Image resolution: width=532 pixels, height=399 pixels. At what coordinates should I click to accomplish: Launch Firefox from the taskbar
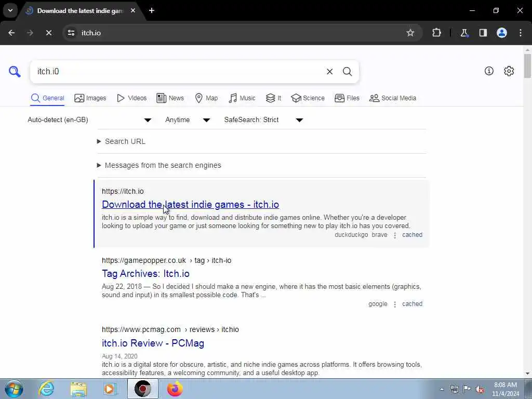pos(175,389)
